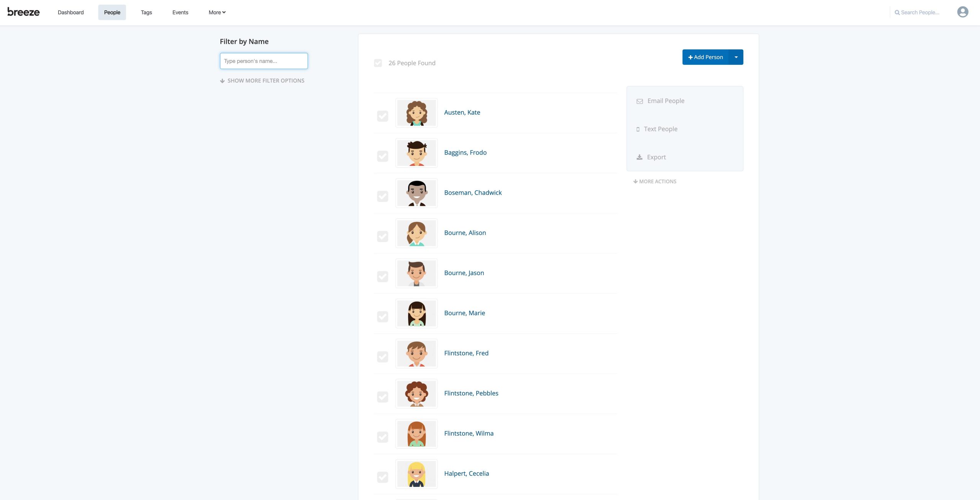
Task: Expand the More Actions section
Action: 655,182
